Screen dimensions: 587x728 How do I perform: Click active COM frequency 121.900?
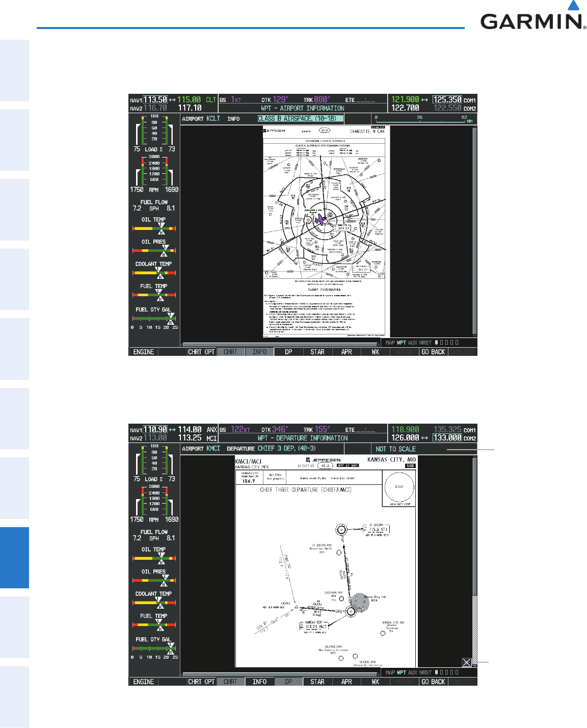click(x=405, y=100)
